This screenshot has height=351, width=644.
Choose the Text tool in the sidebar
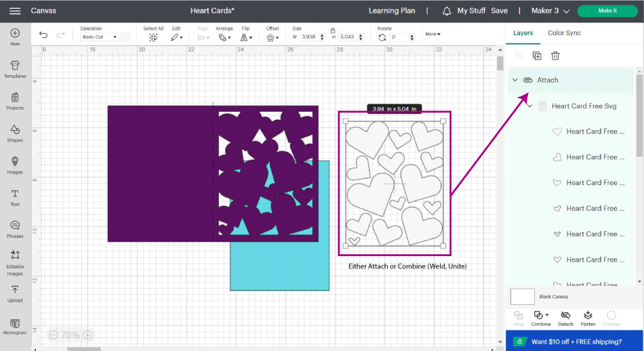pyautogui.click(x=15, y=197)
